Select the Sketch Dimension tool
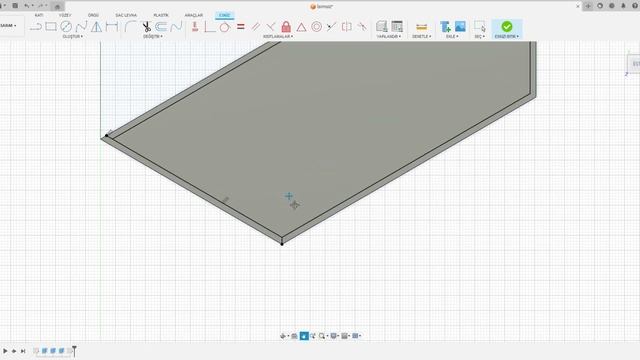 point(111,27)
